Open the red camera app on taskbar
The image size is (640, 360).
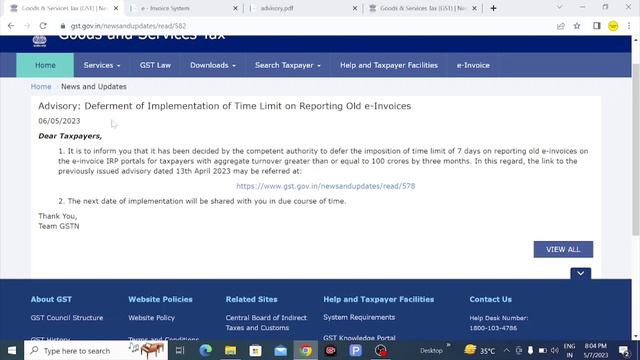(x=331, y=350)
